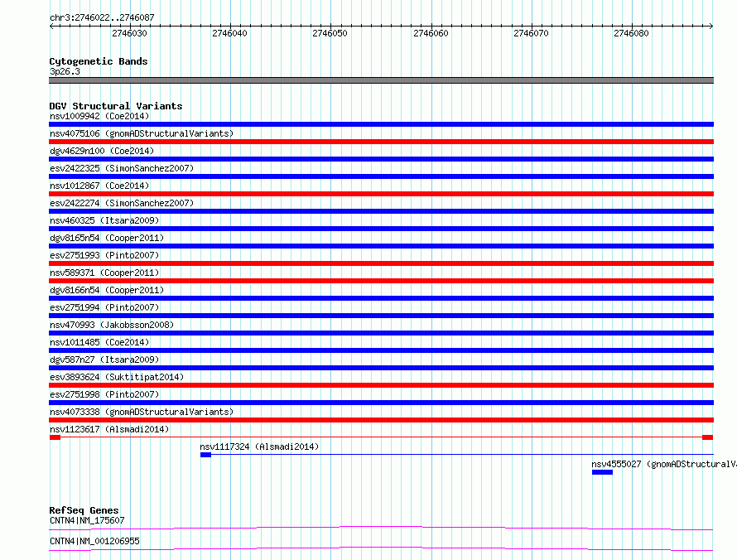Select the 3p26.3 band label
Image resolution: width=737 pixels, height=560 pixels.
pos(65,71)
